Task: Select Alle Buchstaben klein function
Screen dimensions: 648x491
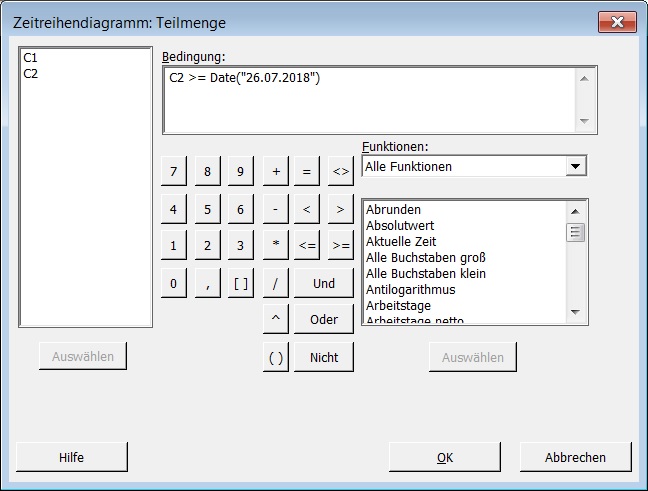Action: tap(426, 274)
